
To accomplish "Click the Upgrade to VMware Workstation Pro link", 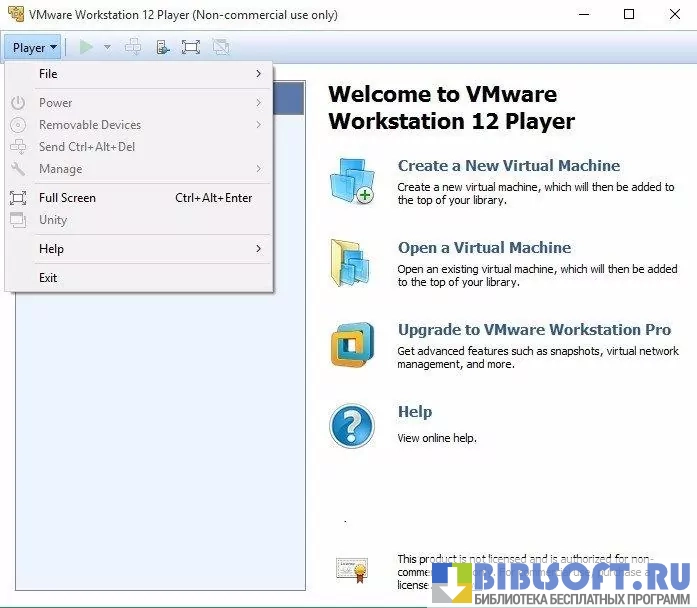I will [534, 330].
